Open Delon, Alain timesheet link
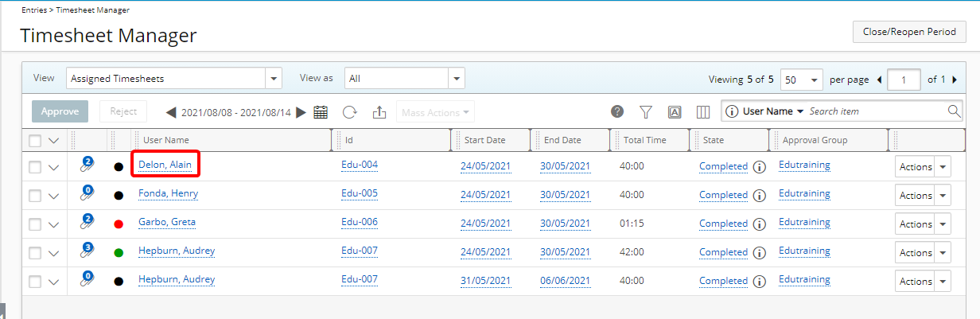The image size is (980, 319). tap(165, 165)
